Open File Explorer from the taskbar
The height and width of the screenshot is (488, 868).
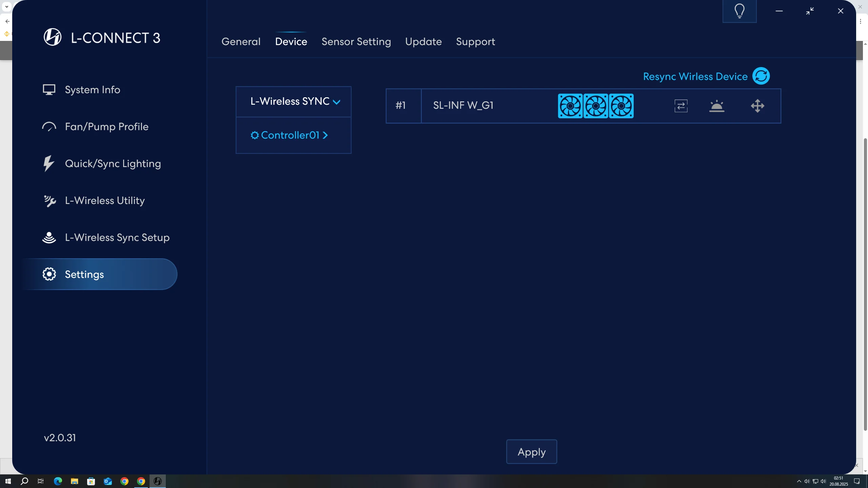[x=74, y=481]
